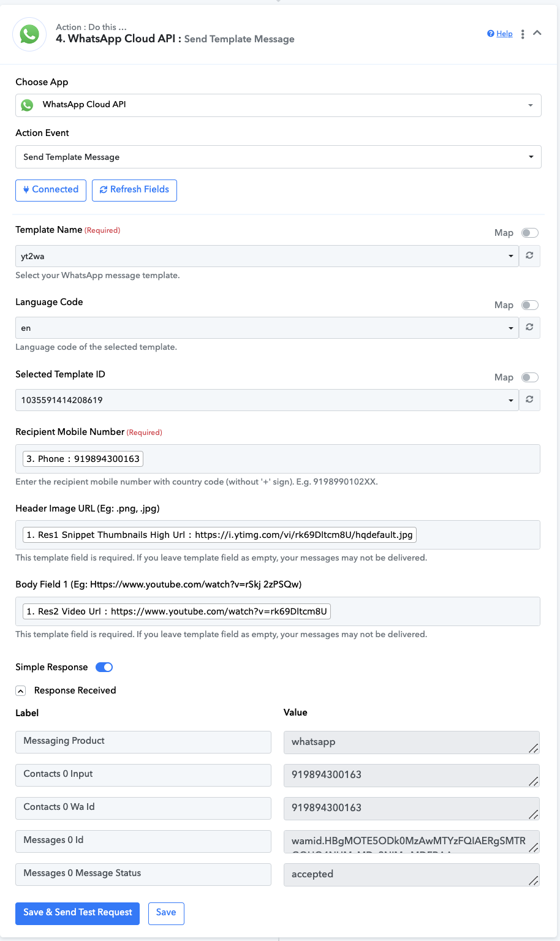Refresh the Language Code field list
Screen dimensions: 560x941
(529, 328)
